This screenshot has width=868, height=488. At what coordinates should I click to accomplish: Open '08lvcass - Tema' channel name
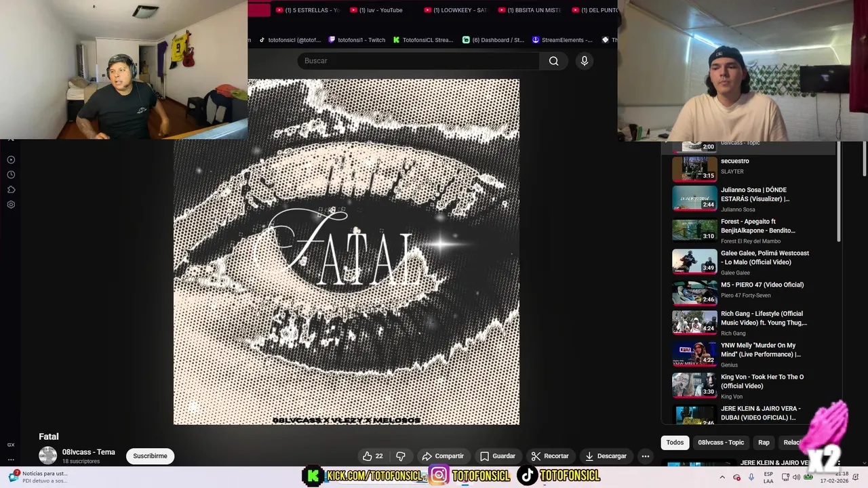coord(89,452)
